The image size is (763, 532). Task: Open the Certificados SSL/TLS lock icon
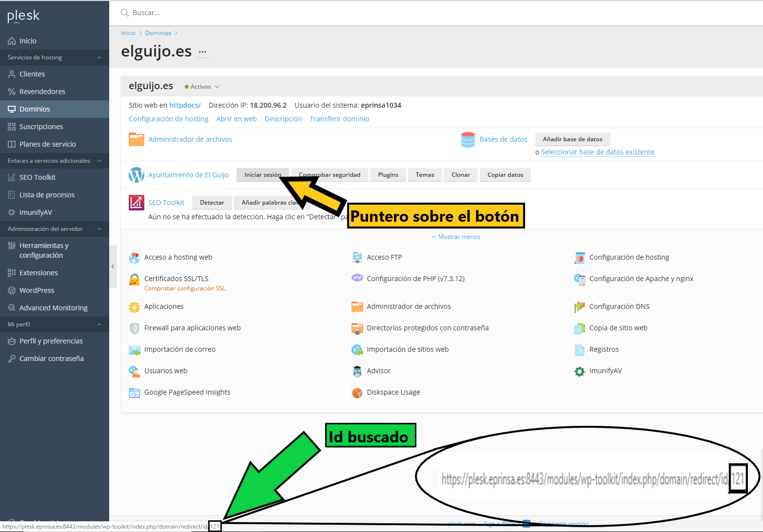tap(134, 280)
